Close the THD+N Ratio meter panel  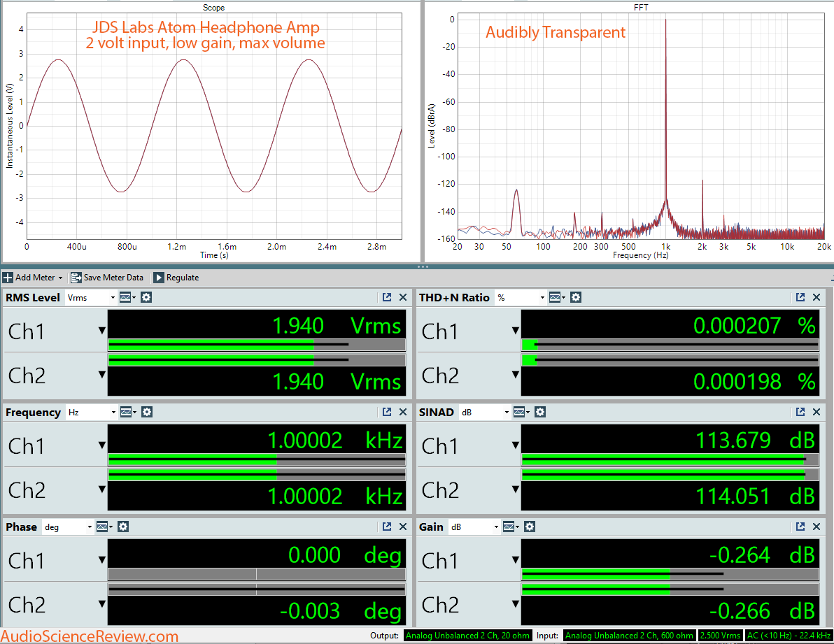[x=817, y=298]
